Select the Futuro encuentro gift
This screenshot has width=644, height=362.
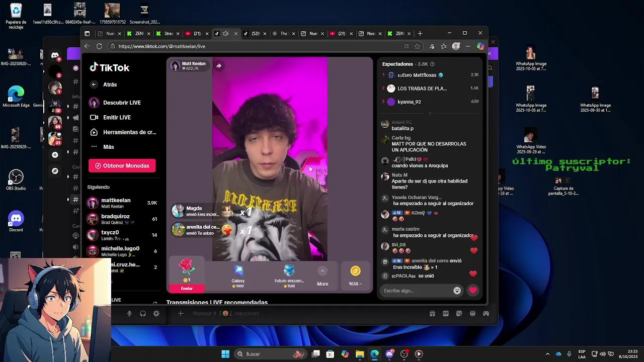(289, 276)
